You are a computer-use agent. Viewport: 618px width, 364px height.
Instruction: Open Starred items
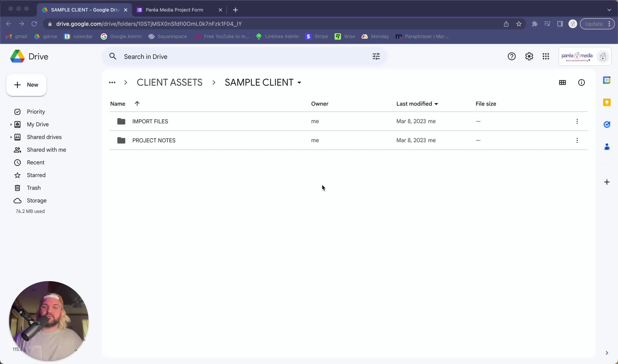(x=36, y=175)
